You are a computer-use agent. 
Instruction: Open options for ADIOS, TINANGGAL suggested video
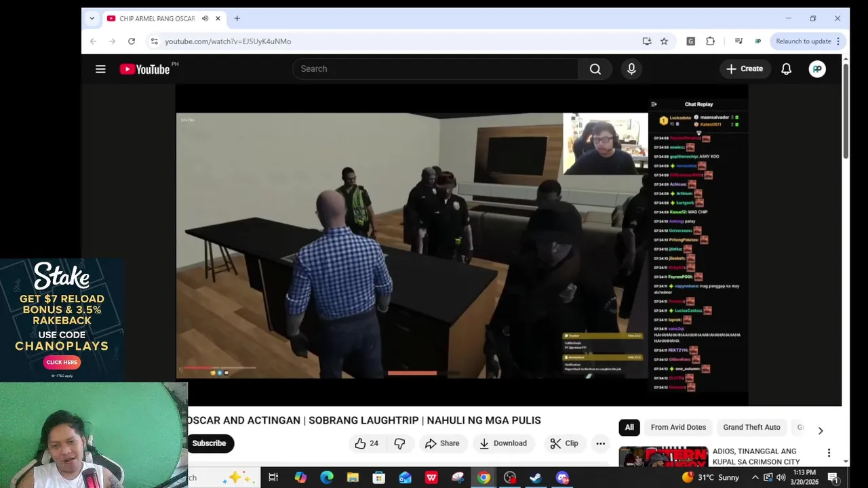(x=829, y=453)
